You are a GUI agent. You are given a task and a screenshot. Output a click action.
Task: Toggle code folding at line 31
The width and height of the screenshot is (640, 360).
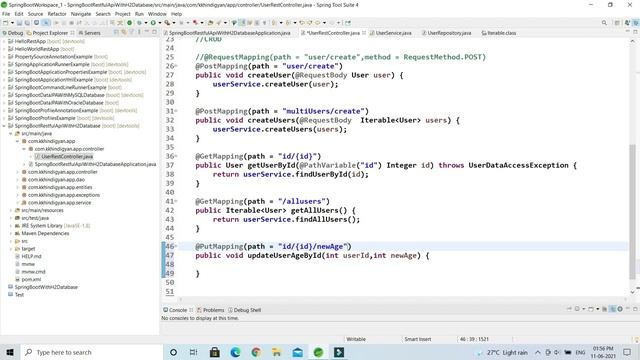(176, 111)
